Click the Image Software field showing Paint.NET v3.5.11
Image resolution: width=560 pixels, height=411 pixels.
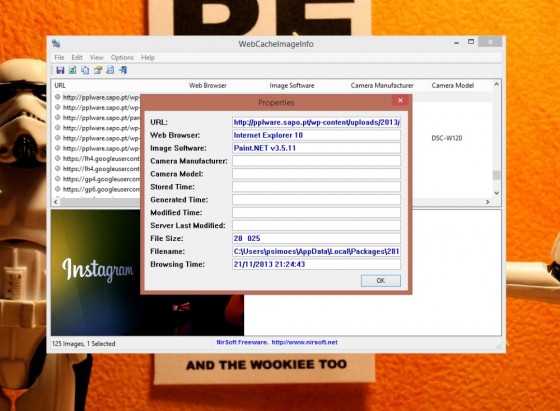(316, 148)
